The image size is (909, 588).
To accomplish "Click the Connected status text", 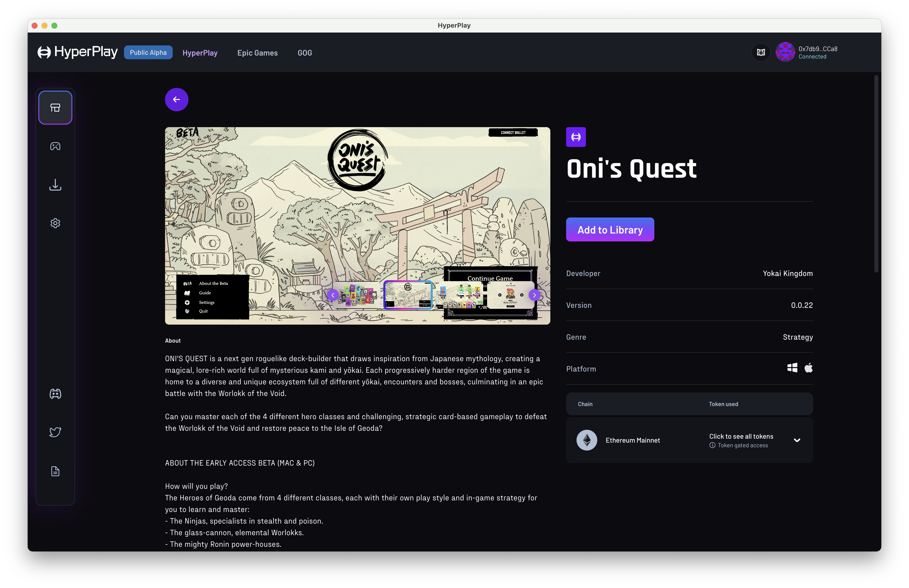I will click(x=812, y=57).
